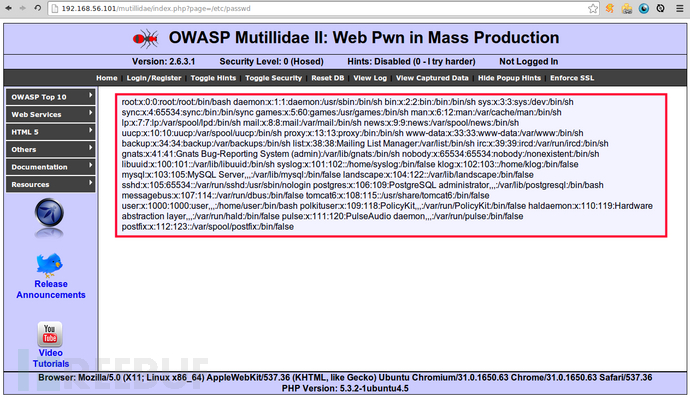Open View Log
Image resolution: width=690 pixels, height=398 pixels.
pos(370,78)
